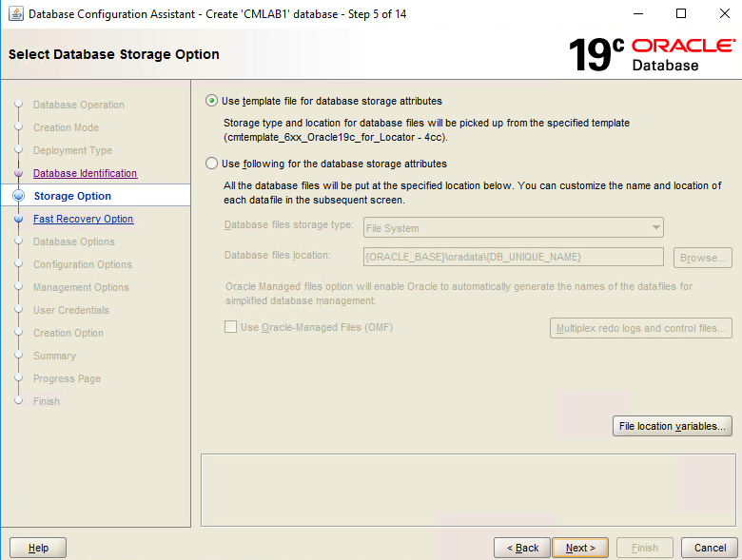Cancel the database creation wizard

[710, 548]
